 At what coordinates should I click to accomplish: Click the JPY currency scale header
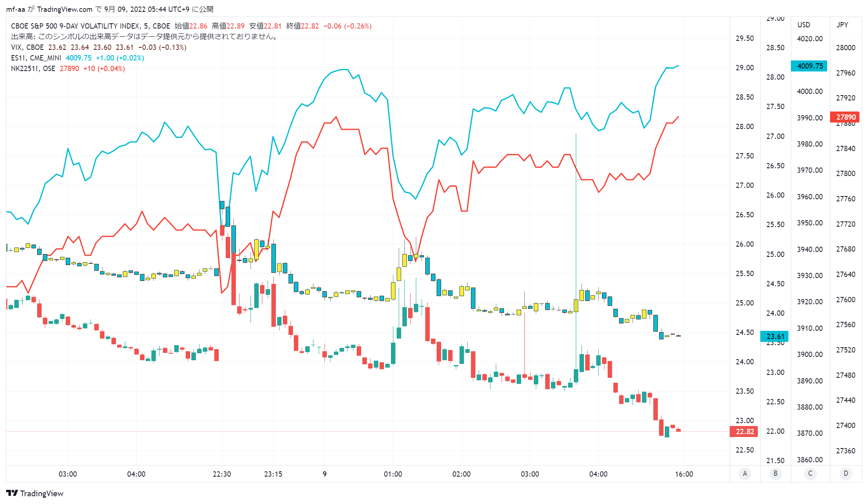842,25
